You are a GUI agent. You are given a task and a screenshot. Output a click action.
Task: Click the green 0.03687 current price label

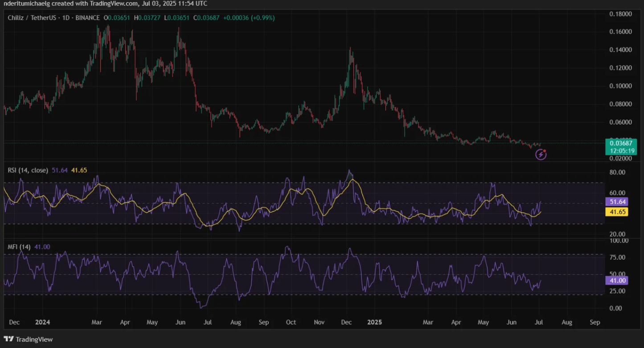[620, 143]
